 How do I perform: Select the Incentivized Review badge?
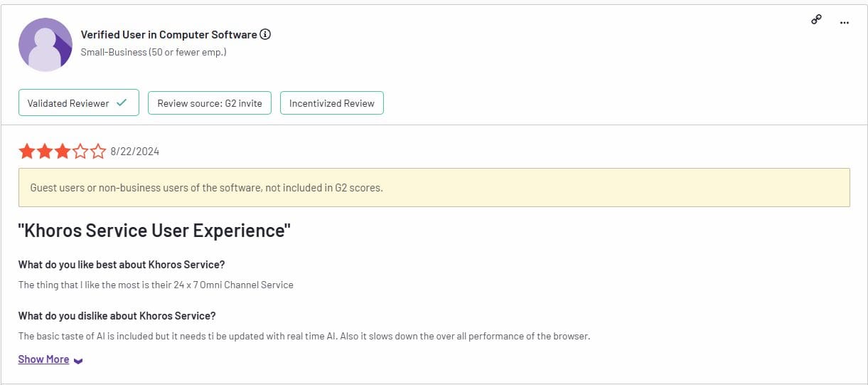tap(332, 103)
